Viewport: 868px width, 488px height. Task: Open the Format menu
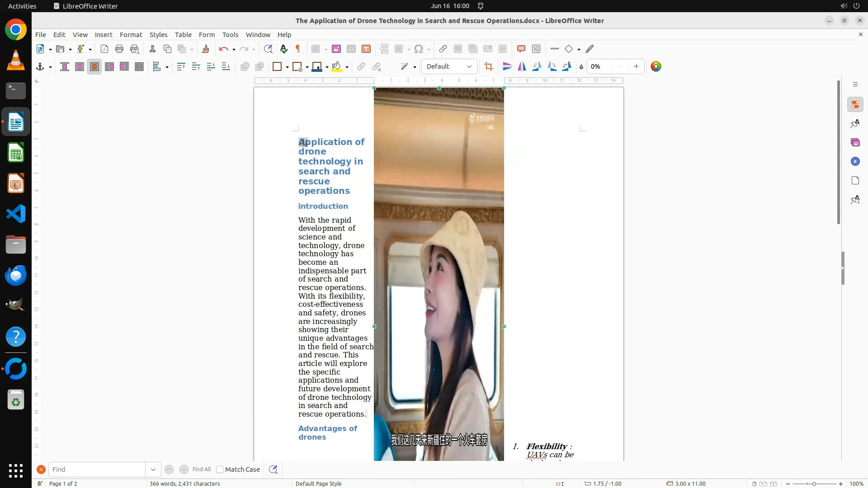pyautogui.click(x=131, y=35)
